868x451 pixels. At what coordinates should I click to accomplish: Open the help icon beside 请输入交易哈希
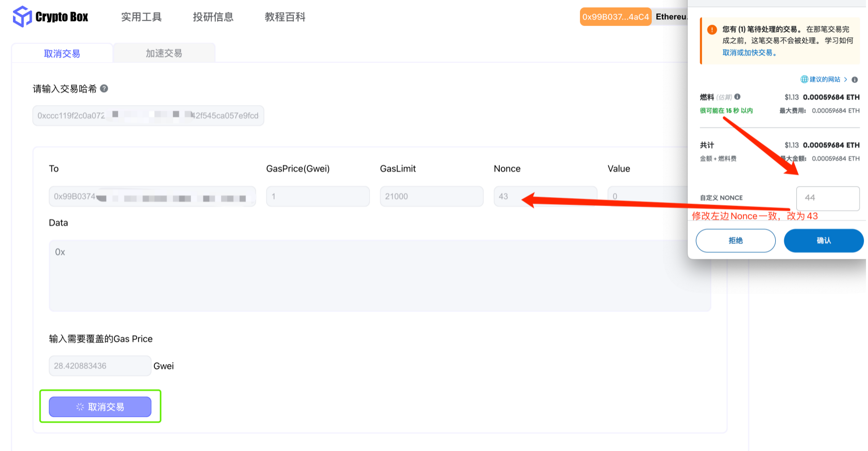click(x=104, y=89)
